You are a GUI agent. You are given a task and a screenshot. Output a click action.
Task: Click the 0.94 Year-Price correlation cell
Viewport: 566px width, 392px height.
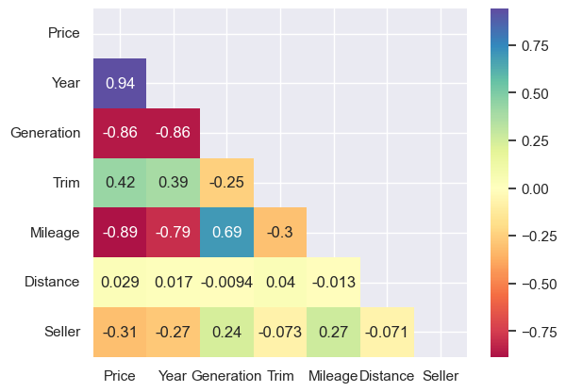tap(120, 83)
